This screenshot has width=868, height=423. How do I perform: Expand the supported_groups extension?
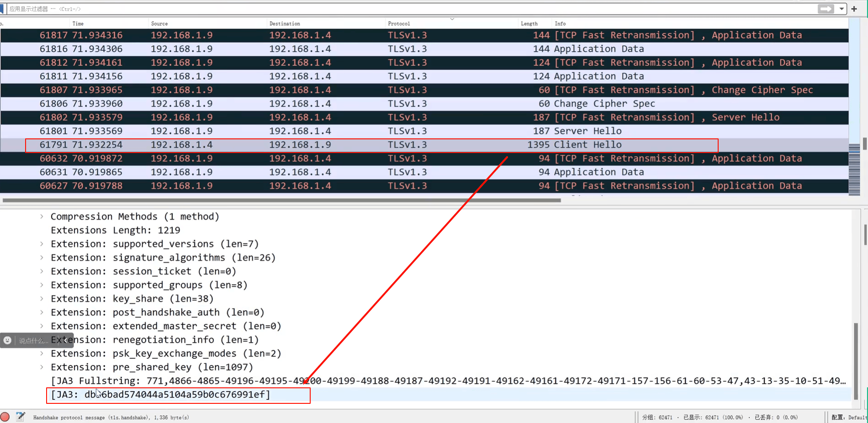click(42, 285)
